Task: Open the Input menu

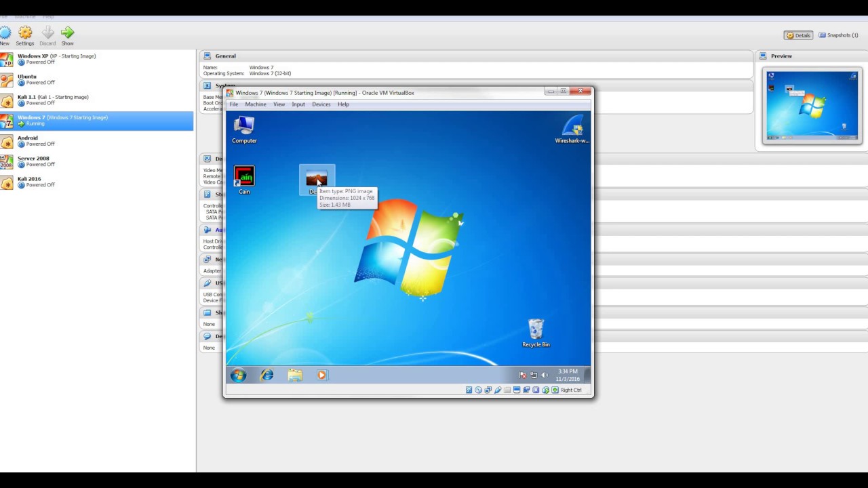Action: click(x=298, y=104)
